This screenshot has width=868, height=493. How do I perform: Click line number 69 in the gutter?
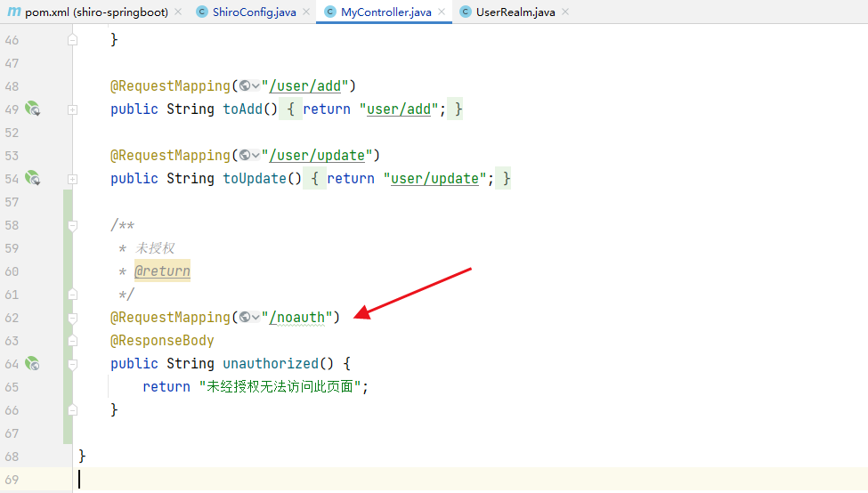click(12, 480)
